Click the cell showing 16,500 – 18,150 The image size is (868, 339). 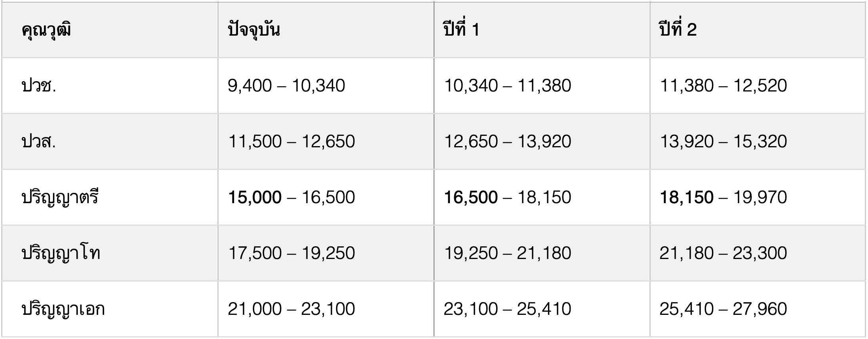coord(508,198)
